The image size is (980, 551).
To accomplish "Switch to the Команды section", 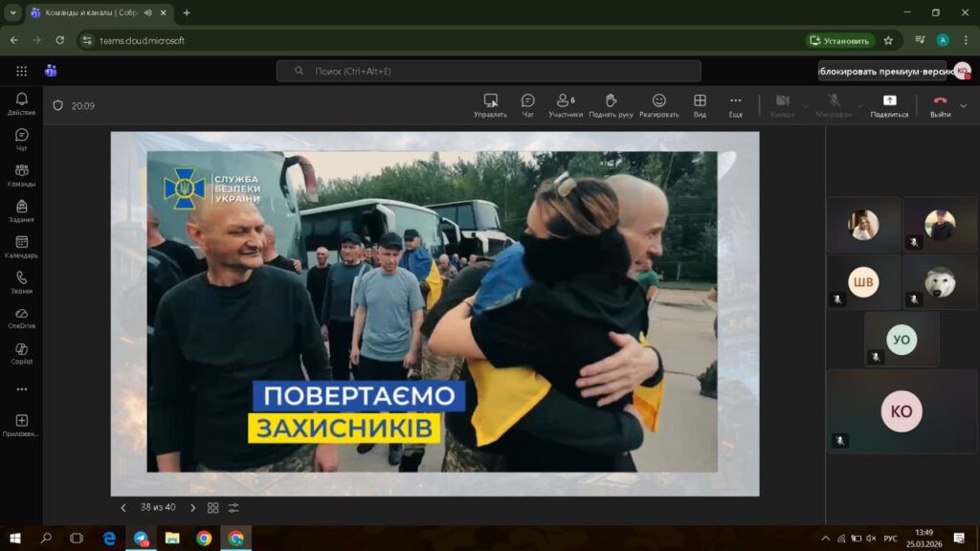I will tap(21, 175).
